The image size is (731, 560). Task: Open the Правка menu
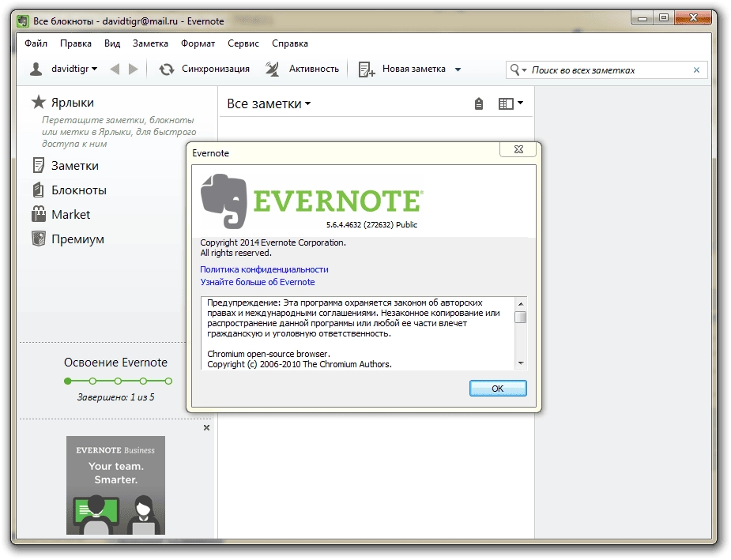pyautogui.click(x=76, y=43)
